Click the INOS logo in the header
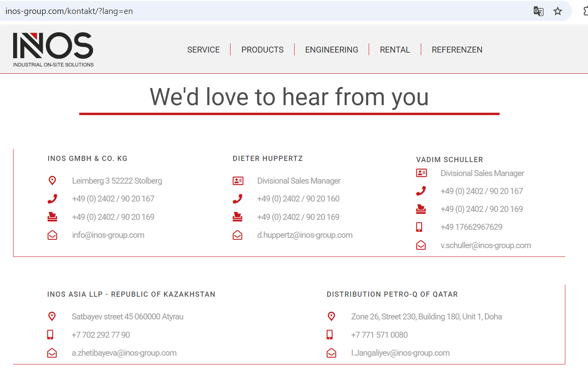 click(x=53, y=49)
